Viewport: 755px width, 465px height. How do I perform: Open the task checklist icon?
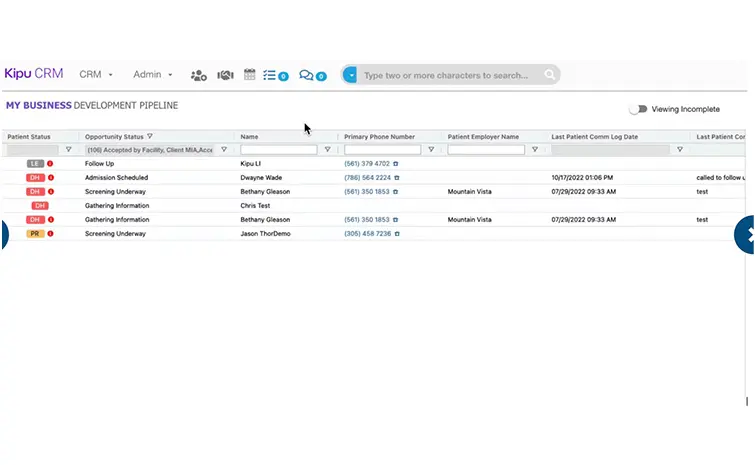click(270, 75)
